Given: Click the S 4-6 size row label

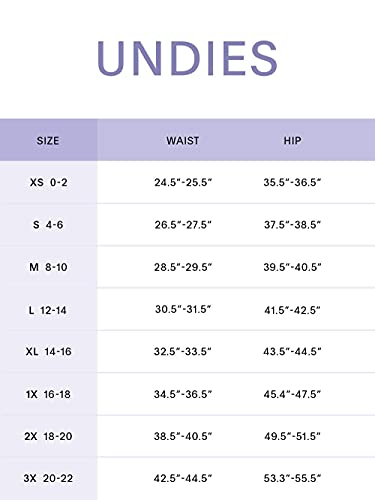Looking at the screenshot, I should coord(48,225).
